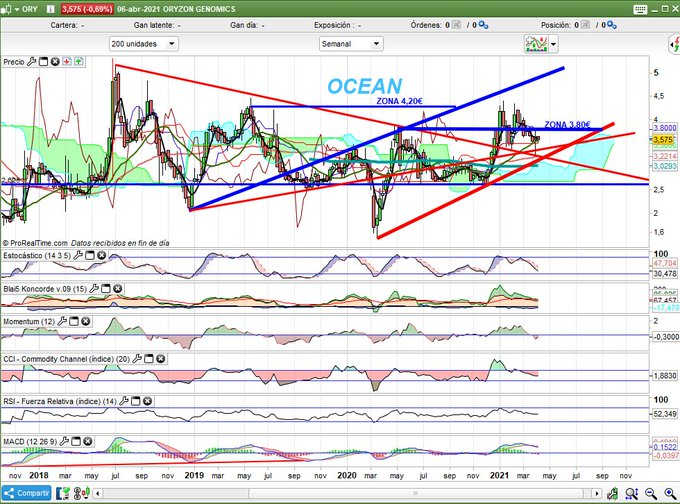Open the 200 unidades dropdown
680x504 pixels.
click(x=144, y=44)
